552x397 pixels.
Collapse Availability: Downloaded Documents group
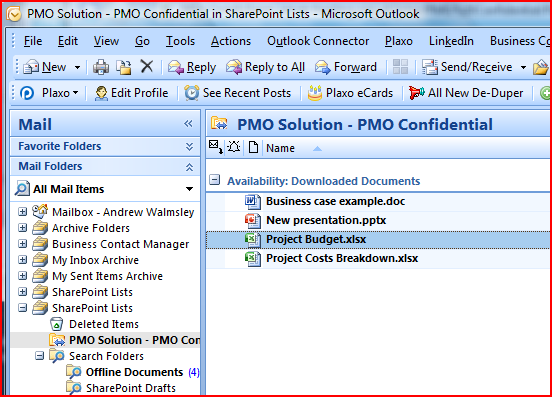214,180
